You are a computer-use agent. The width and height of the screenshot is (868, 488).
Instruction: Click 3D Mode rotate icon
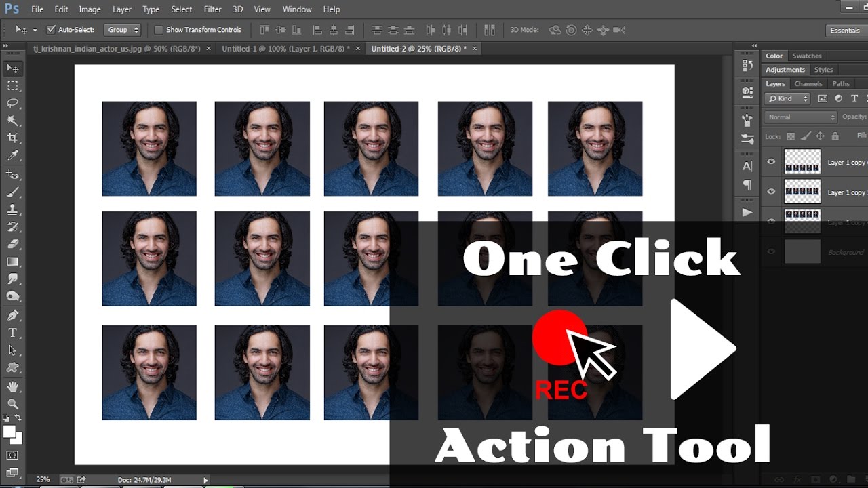555,30
